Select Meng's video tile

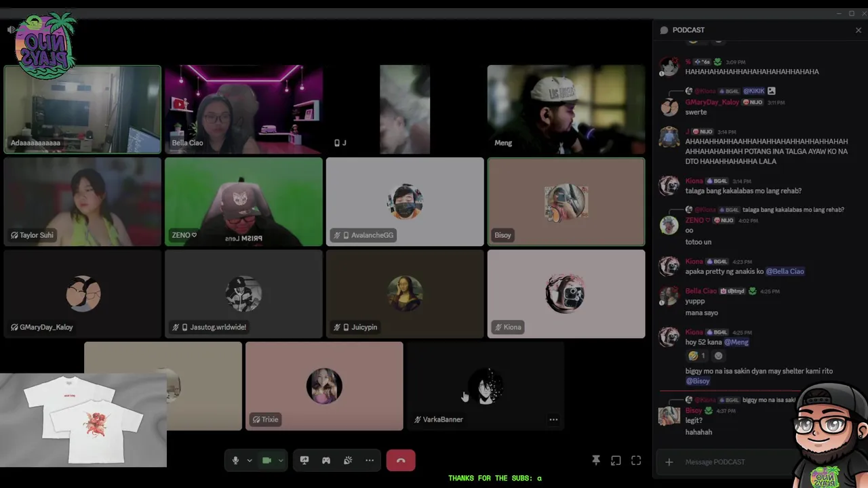566,110
